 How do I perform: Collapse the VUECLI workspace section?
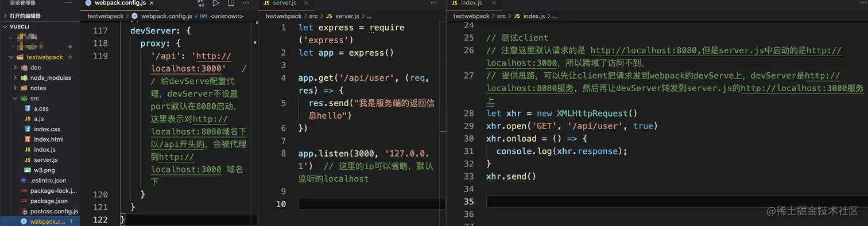click(5, 26)
